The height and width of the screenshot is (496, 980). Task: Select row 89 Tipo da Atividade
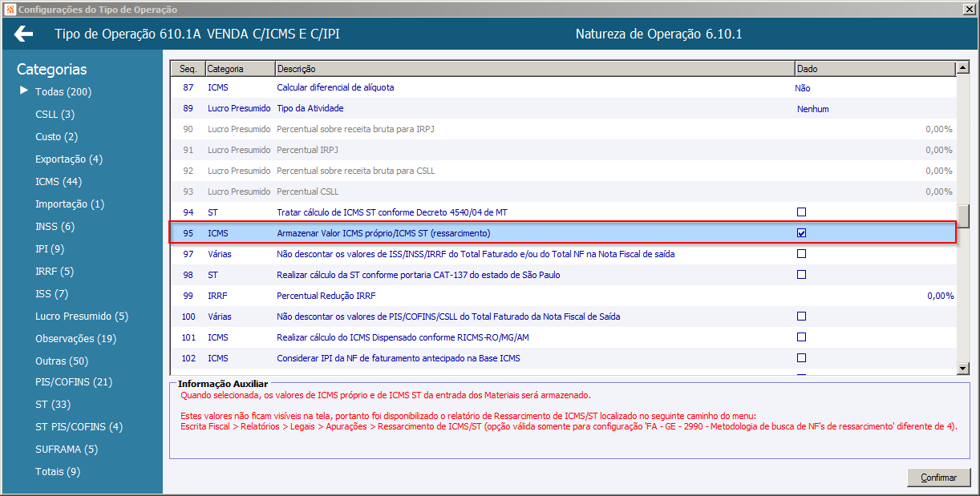(x=564, y=108)
